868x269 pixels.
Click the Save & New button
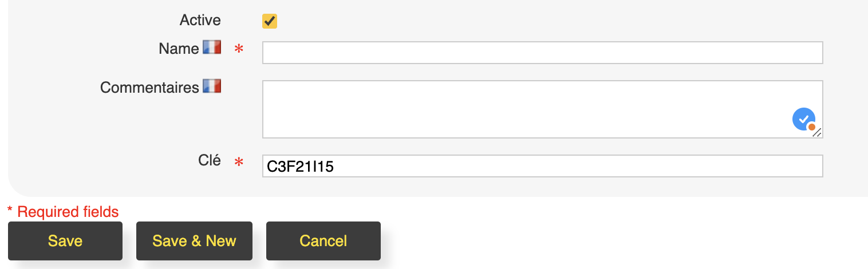194,241
